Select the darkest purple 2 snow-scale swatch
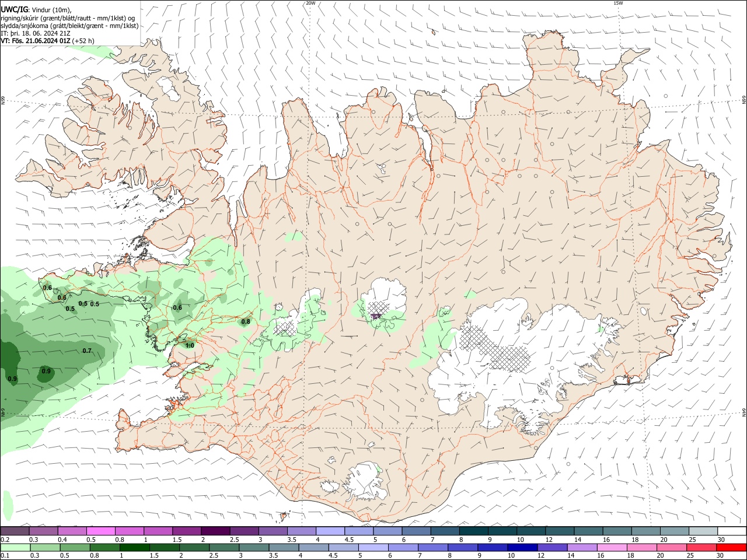Screen dimensions: 747x560 [x=215, y=531]
